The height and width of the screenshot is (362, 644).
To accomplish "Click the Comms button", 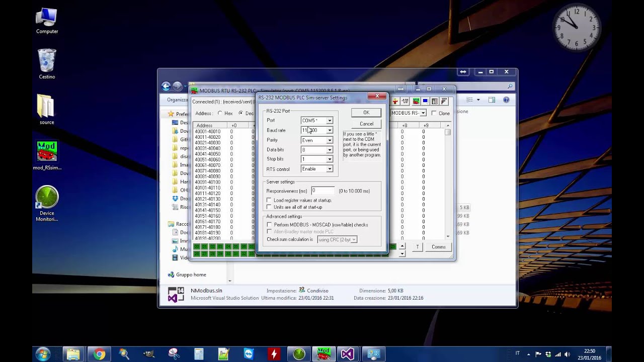I will pyautogui.click(x=438, y=247).
